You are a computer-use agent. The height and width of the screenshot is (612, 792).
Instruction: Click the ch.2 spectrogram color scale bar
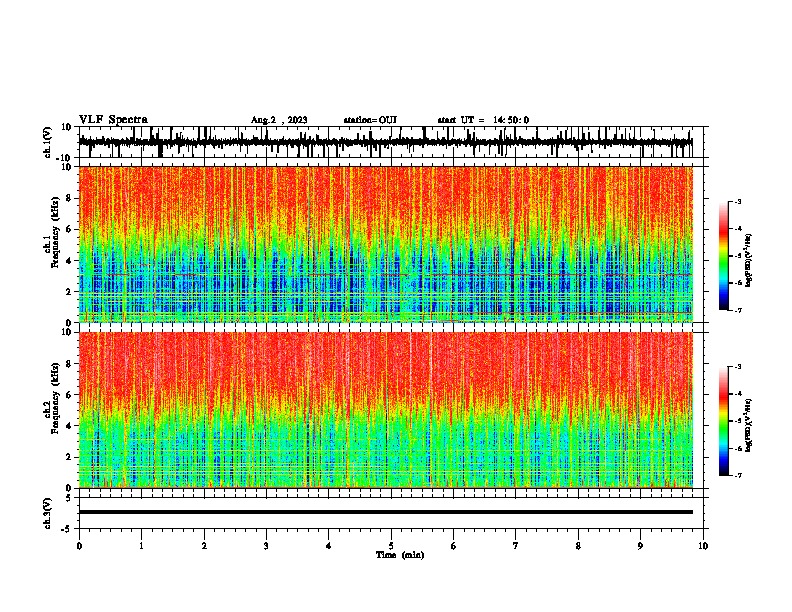724,421
